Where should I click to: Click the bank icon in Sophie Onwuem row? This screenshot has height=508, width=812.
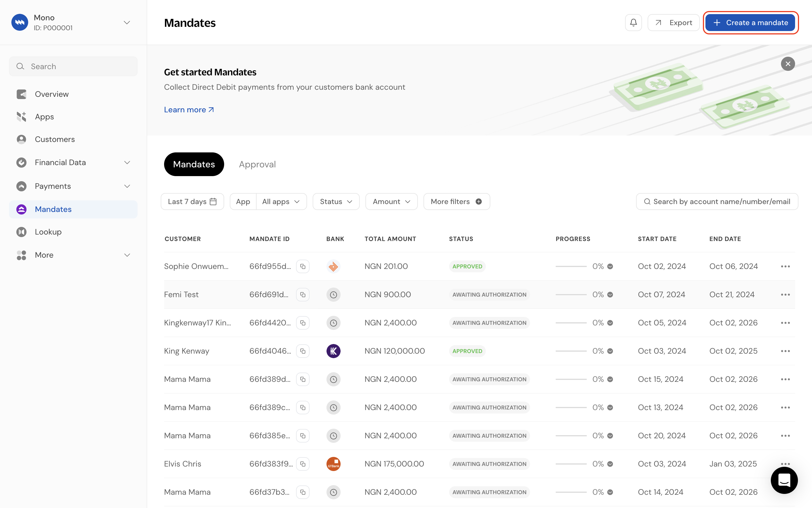[333, 266]
